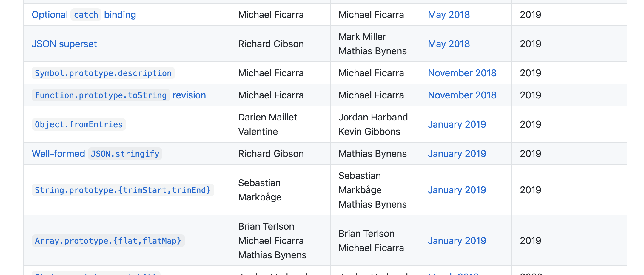Viewport: 644px width, 275px height.
Task: Open May 2018 notes for Optional catch binding
Action: pos(449,15)
